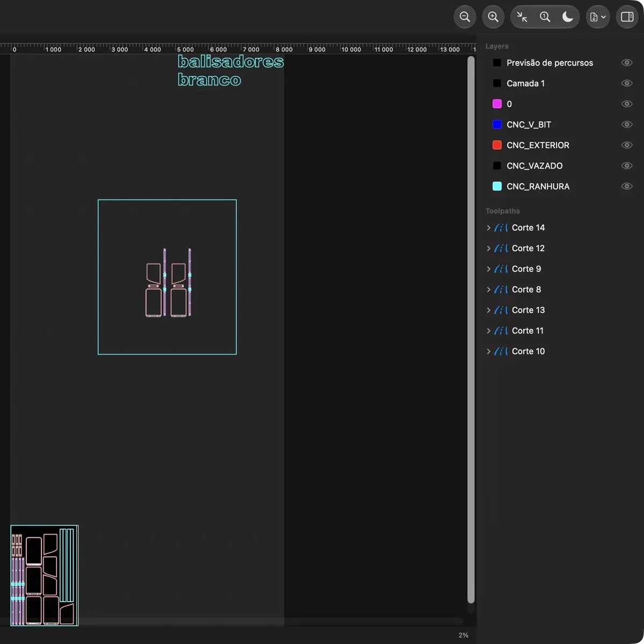Click the Corte 9 toolpath icon

501,269
